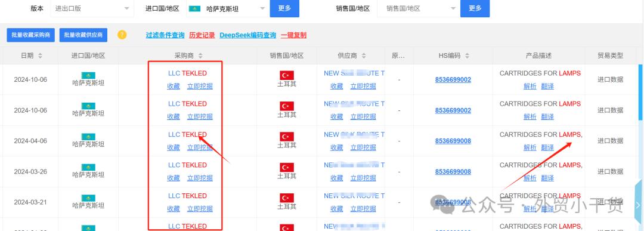This screenshot has width=644, height=231.
Task: Click the yellow question mark help icon
Action: point(122,35)
